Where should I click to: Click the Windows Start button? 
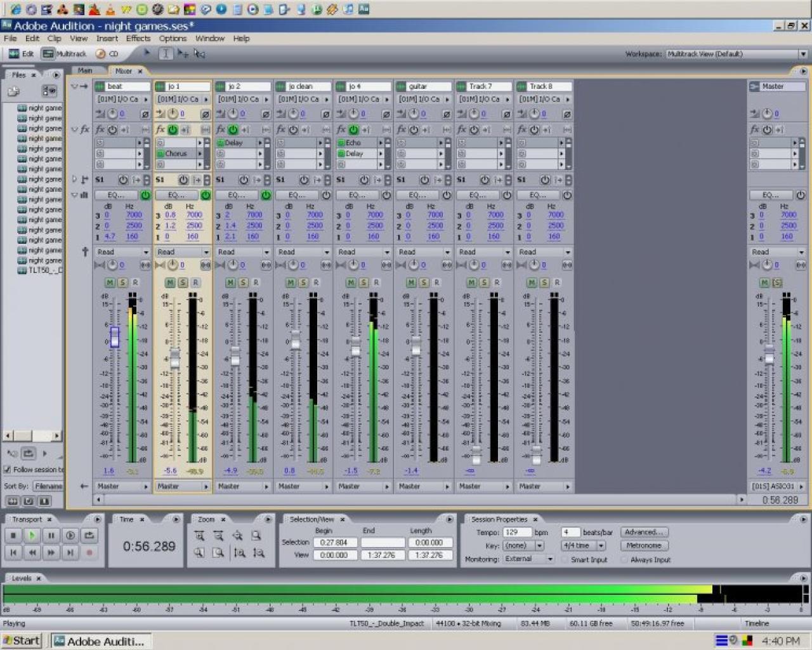[22, 640]
